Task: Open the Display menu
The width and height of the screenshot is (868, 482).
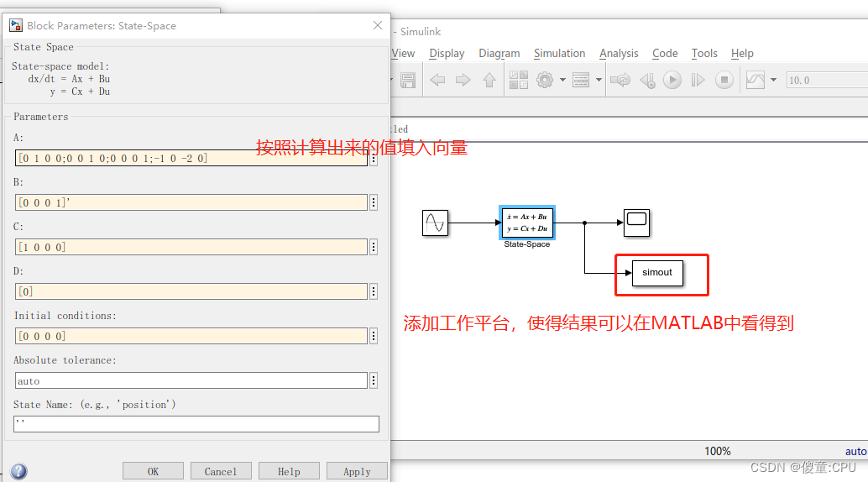Action: click(447, 53)
